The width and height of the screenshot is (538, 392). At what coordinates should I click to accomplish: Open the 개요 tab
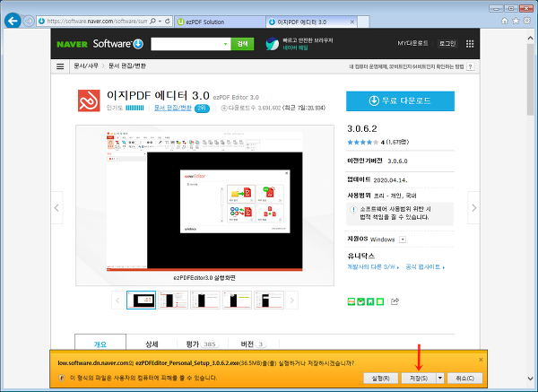[x=100, y=344]
